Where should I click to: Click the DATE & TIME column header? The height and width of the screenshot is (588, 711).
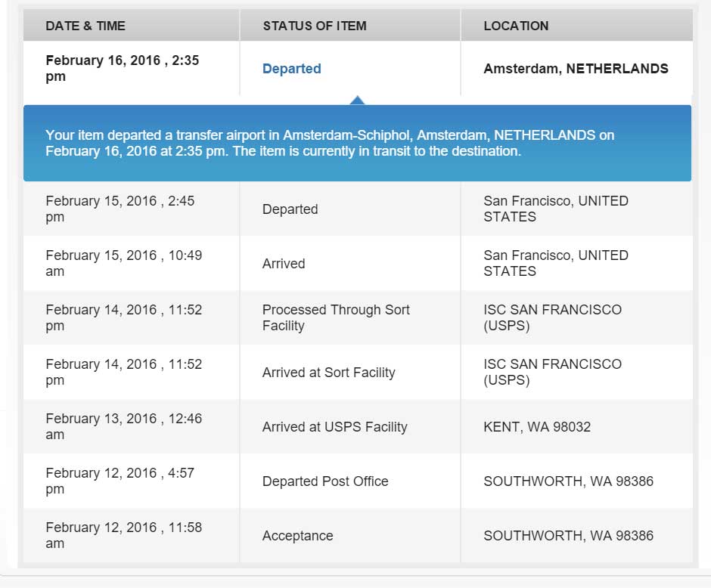point(85,26)
